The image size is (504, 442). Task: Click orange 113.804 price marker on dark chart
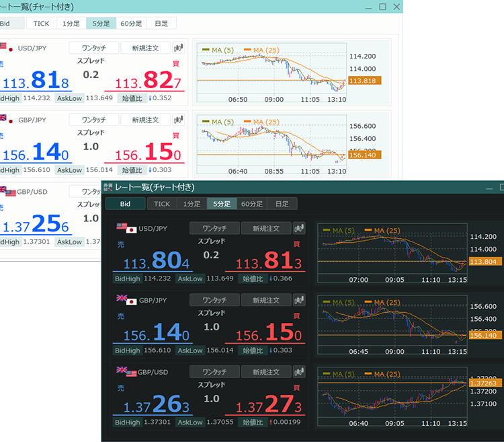[485, 262]
